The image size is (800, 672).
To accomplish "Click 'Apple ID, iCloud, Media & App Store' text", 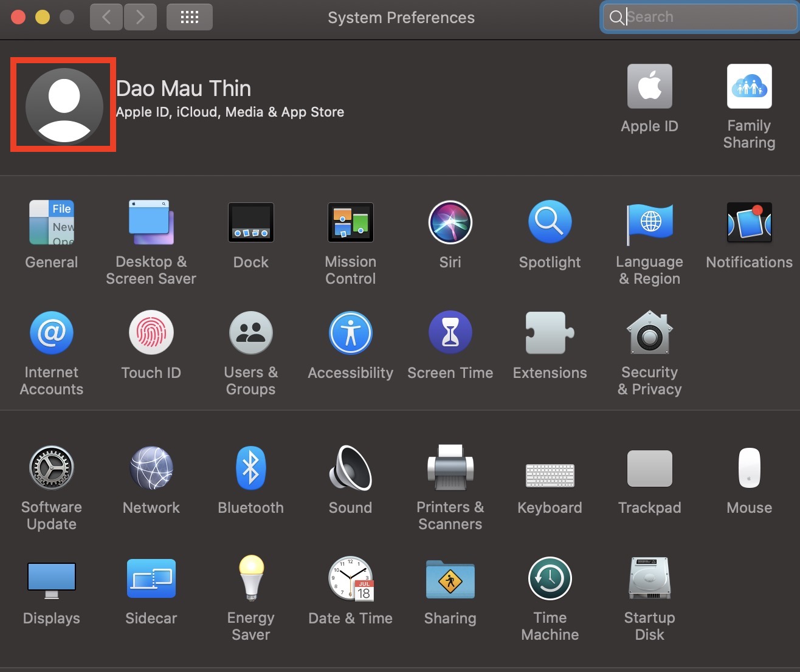I will click(230, 112).
